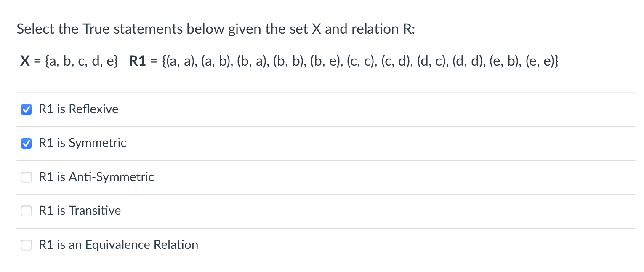Click the 'R1 is Transitive' label text
644x272 pixels.
coord(80,211)
